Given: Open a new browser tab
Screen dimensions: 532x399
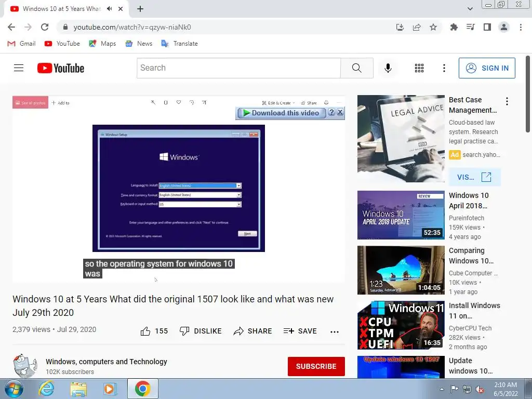Looking at the screenshot, I should click(x=140, y=9).
